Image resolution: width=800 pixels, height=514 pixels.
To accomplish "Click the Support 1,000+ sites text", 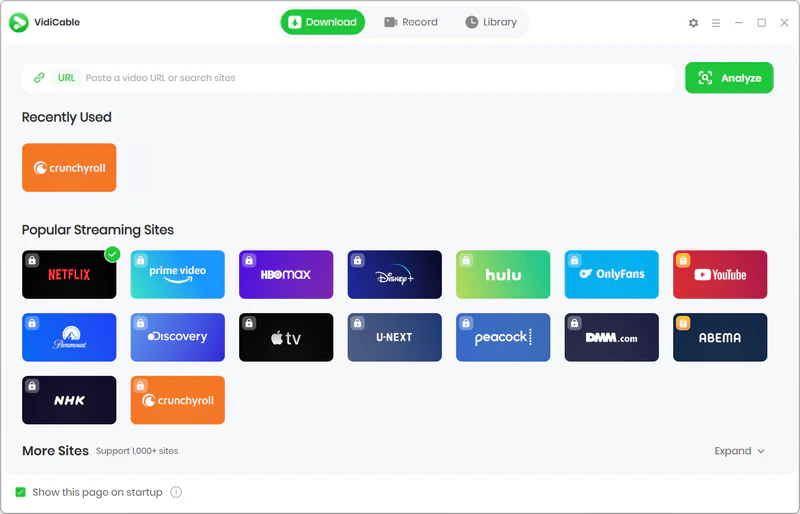I will tap(137, 451).
